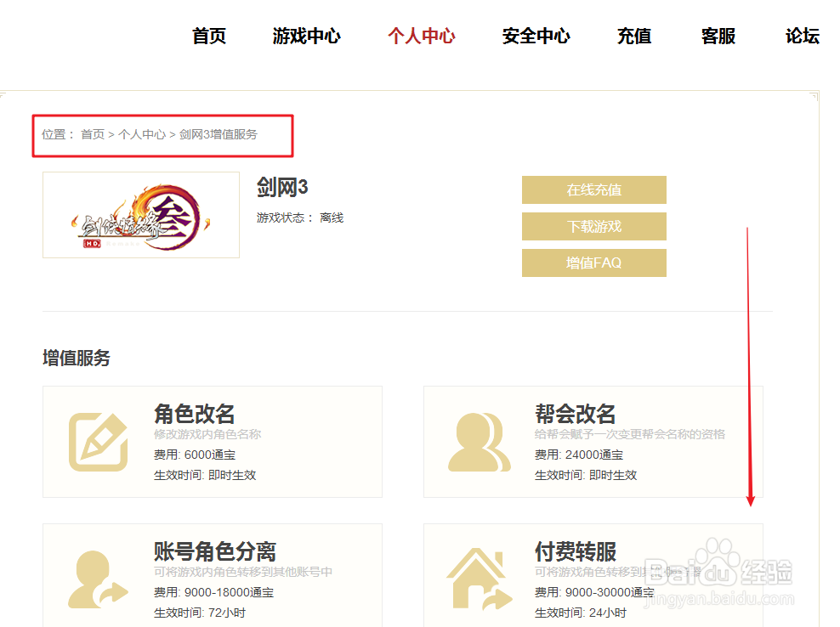This screenshot has height=627, width=840.
Task: Click the 下载游戏 button
Action: (x=594, y=227)
